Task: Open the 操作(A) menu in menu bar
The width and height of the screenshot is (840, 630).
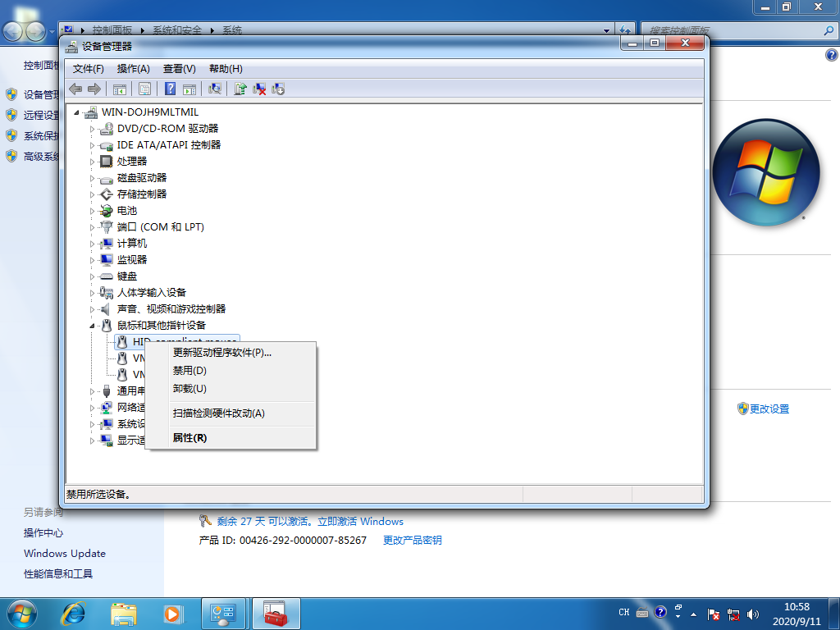Action: click(x=133, y=69)
